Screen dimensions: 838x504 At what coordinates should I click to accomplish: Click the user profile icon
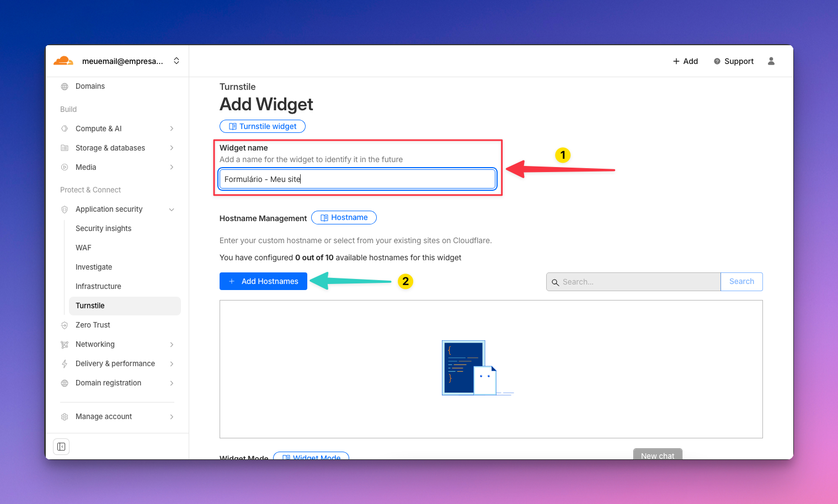coord(771,61)
